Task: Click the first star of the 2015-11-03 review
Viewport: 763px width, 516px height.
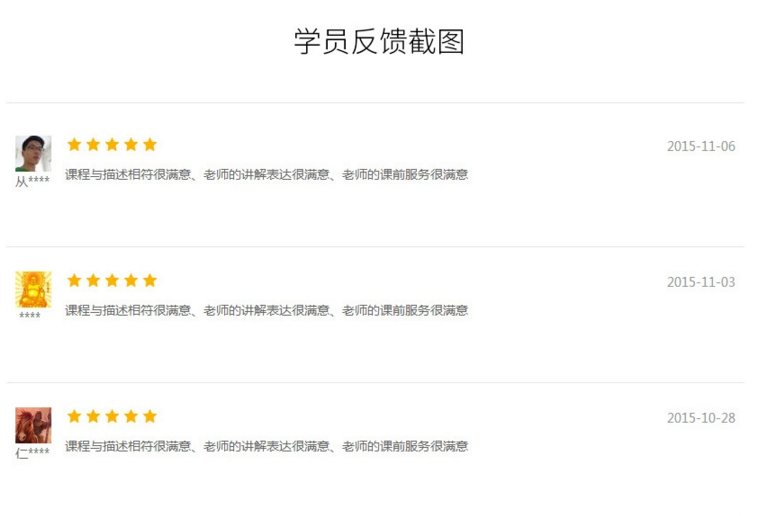Action: pyautogui.click(x=74, y=280)
